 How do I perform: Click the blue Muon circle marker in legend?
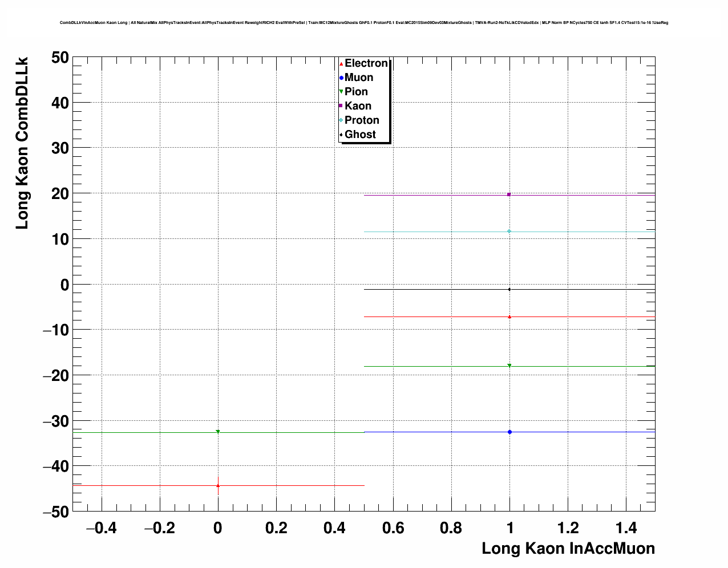coord(341,78)
